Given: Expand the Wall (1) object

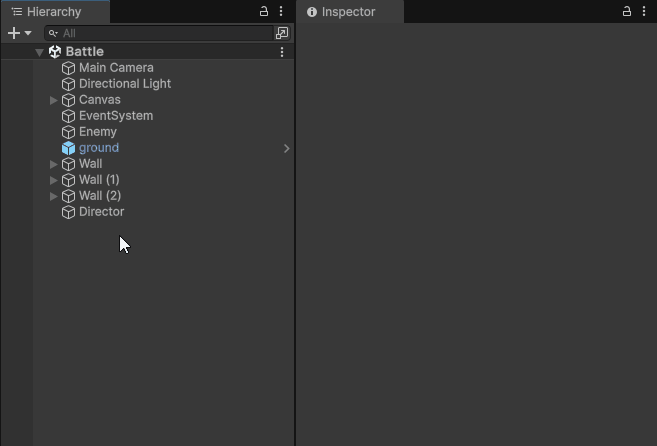Looking at the screenshot, I should coord(54,180).
